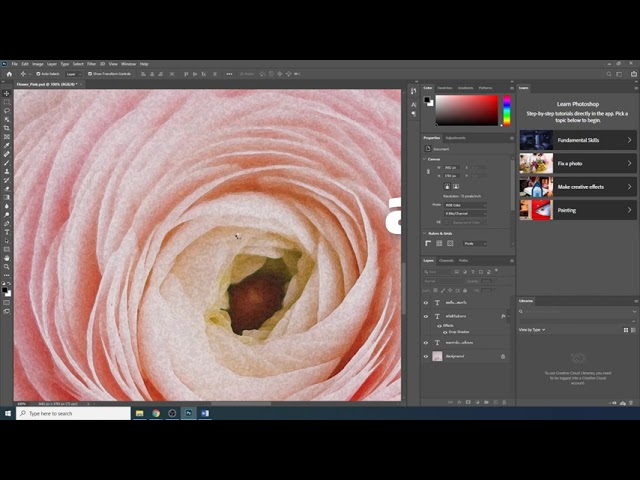Screen dimensions: 640x480
Task: Switch to the Adjustments tab
Action: [x=456, y=138]
